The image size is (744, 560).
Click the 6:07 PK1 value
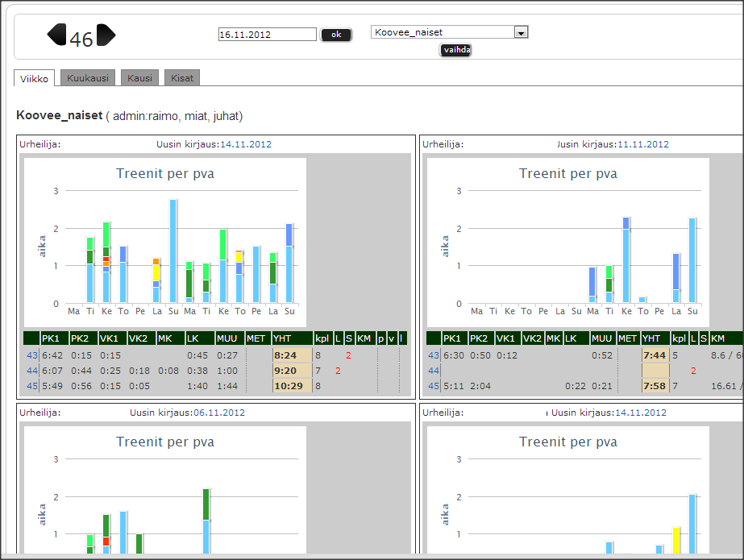tap(52, 371)
